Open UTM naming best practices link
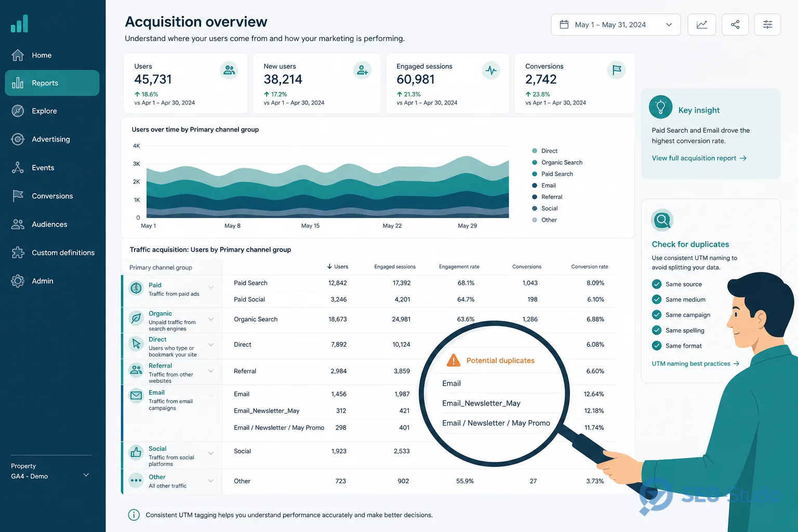The height and width of the screenshot is (532, 798). click(x=696, y=364)
